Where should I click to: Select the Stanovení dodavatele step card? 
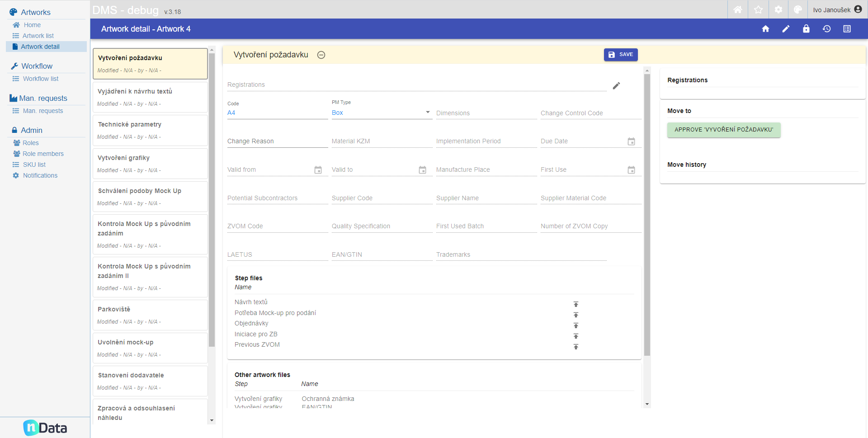(150, 381)
